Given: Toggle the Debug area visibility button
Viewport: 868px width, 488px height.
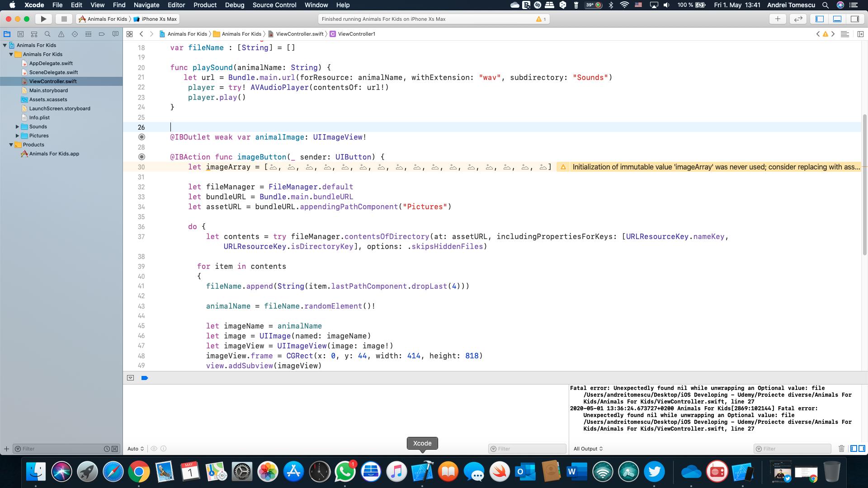Looking at the screenshot, I should pyautogui.click(x=837, y=19).
